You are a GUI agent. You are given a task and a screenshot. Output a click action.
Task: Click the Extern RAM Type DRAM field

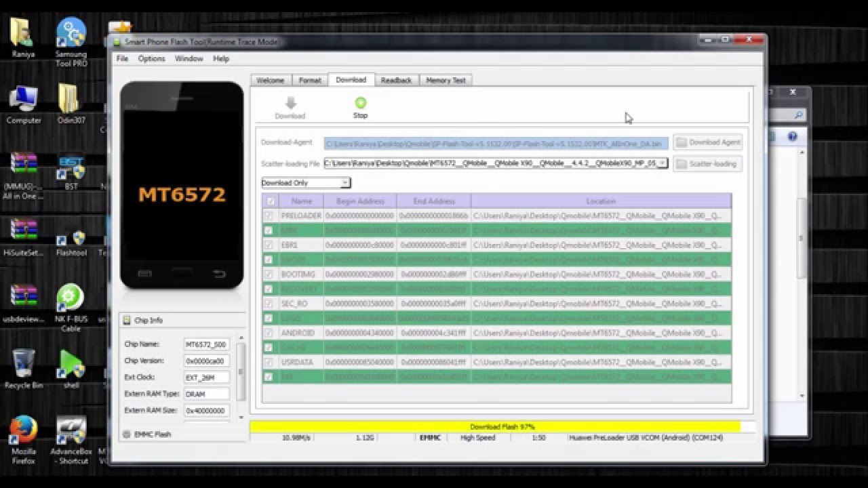tap(206, 394)
